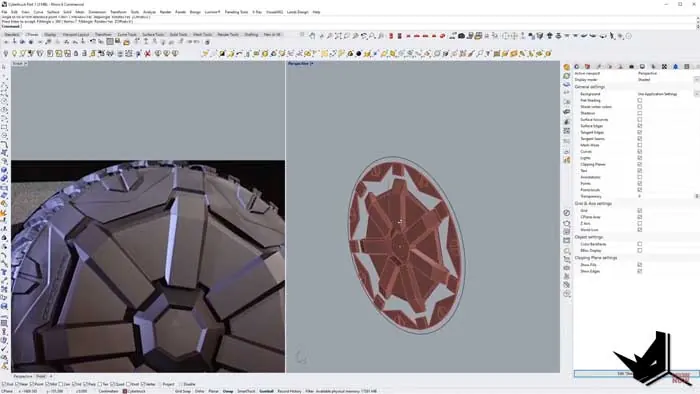
Task: Click the black-and-yellow square icon in toolbar
Action: (222, 54)
